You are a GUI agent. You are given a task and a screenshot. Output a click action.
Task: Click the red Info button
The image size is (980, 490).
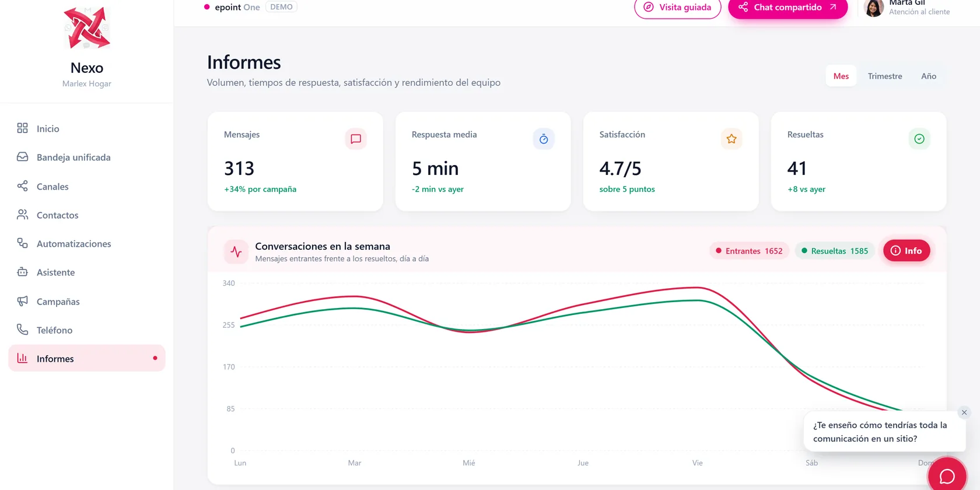907,251
